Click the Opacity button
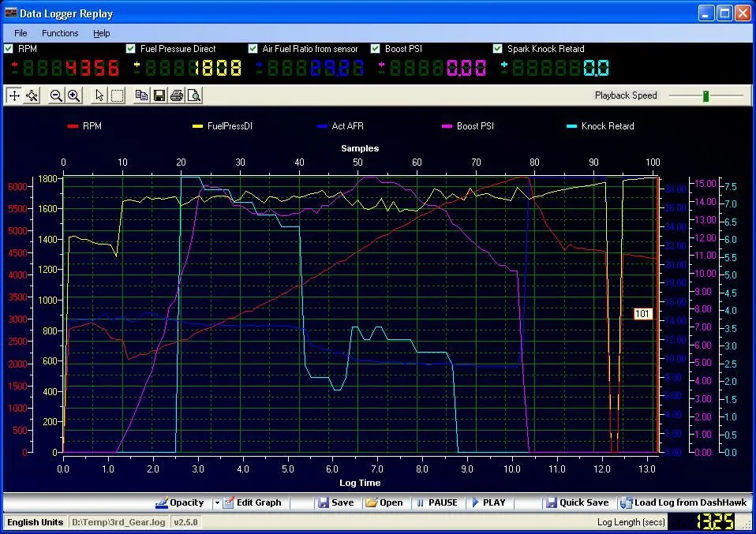Viewport: 756px width, 534px height. coord(181,502)
